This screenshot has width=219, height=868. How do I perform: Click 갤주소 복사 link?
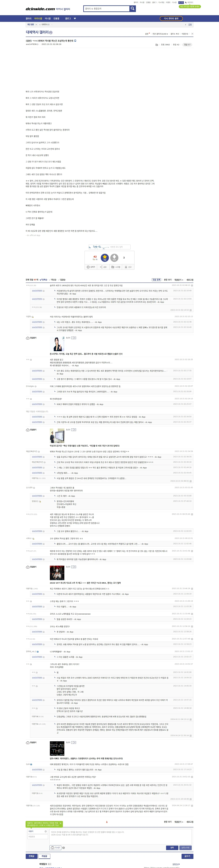(x=175, y=34)
